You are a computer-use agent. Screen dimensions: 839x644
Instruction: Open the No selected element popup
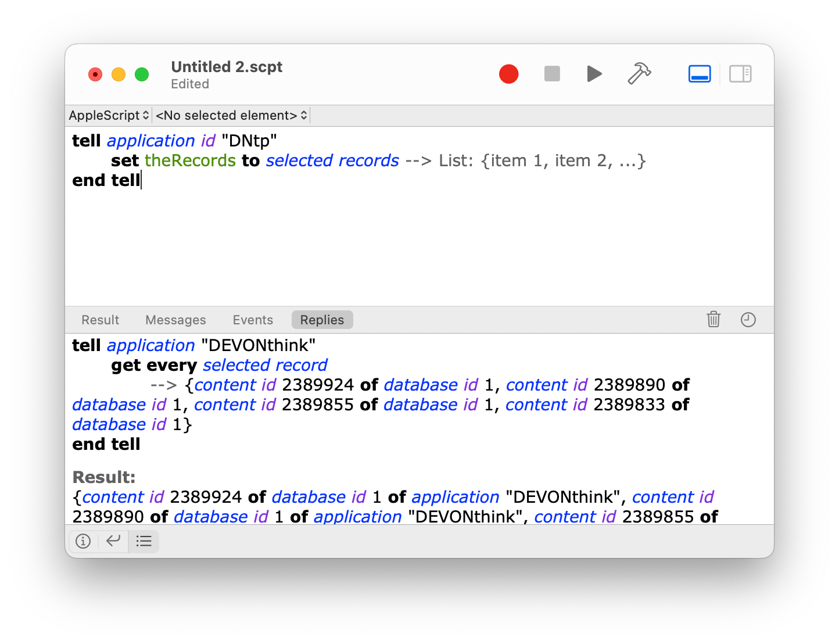point(231,116)
